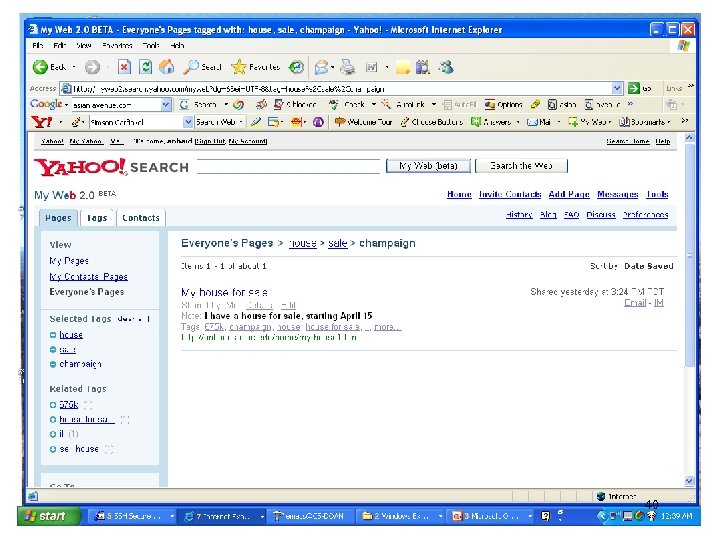Open Favorites star icon
This screenshot has height=540, width=720.
pos(239,67)
